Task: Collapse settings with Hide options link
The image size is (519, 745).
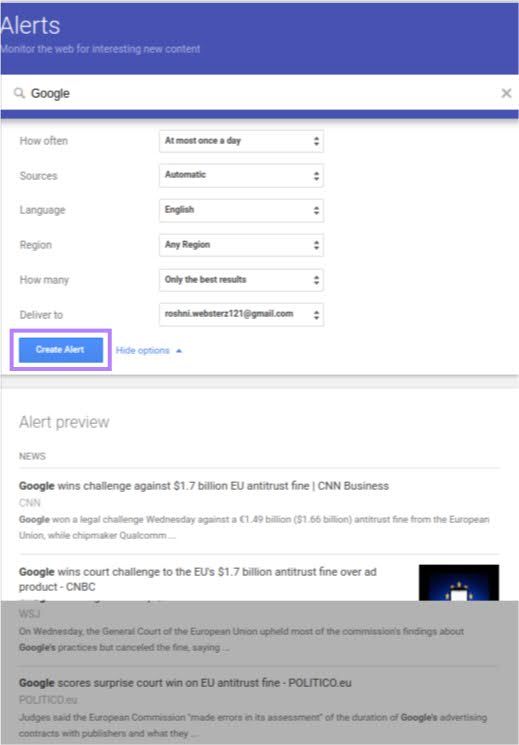Action: tap(149, 351)
